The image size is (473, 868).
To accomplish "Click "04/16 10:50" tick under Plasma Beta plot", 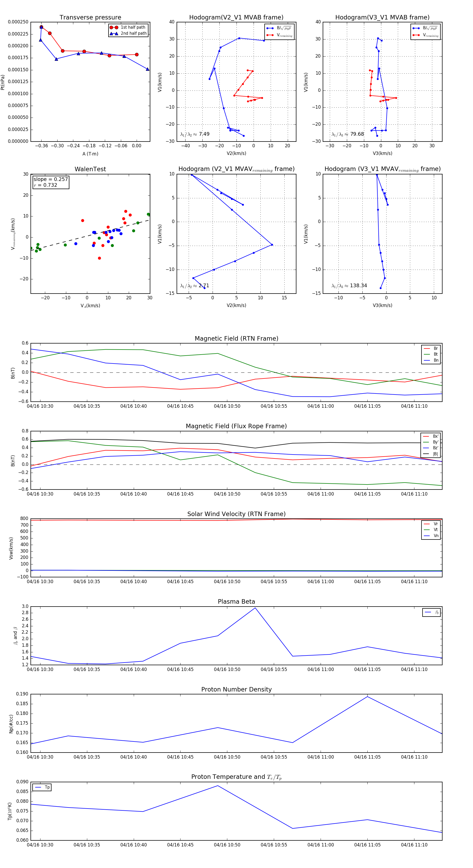I will [227, 670].
